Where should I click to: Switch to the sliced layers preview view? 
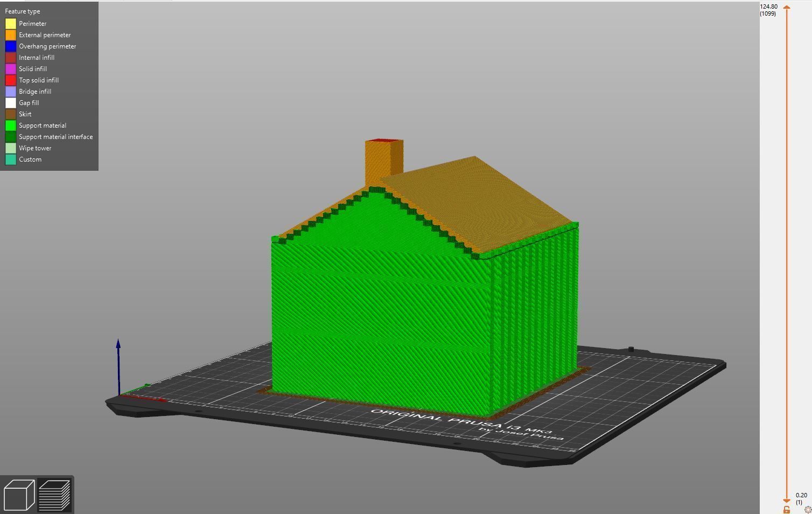[x=54, y=495]
